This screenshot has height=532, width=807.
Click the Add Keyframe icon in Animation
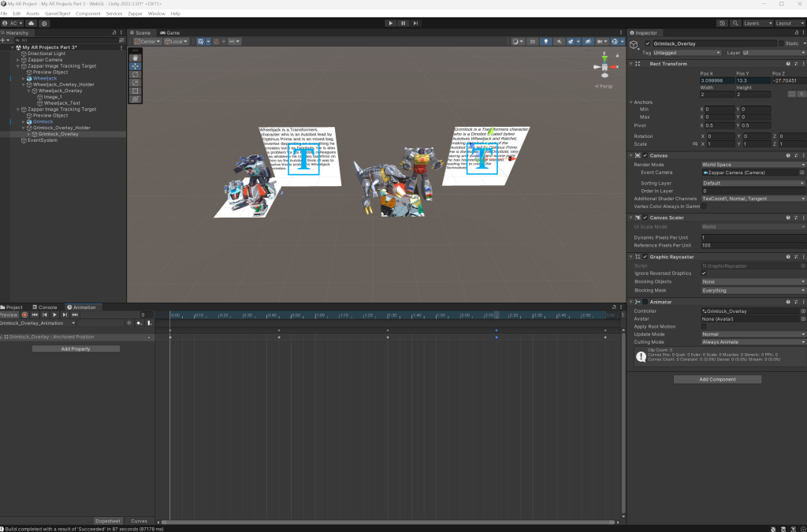click(139, 323)
